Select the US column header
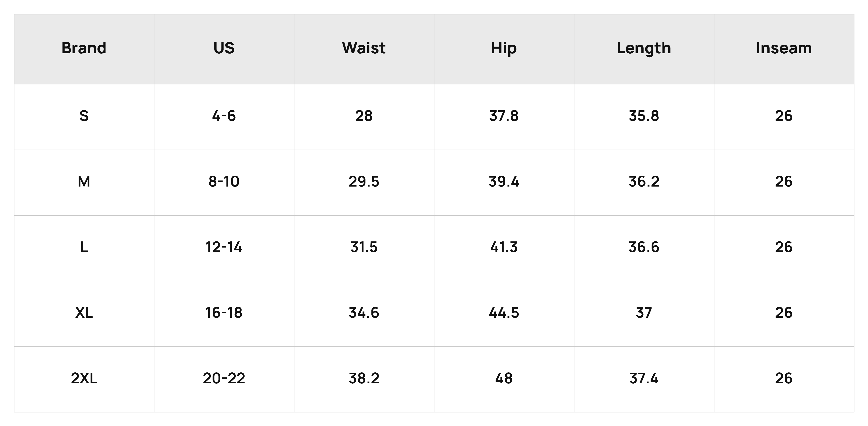Viewport: 868px width, 426px height. click(x=224, y=49)
